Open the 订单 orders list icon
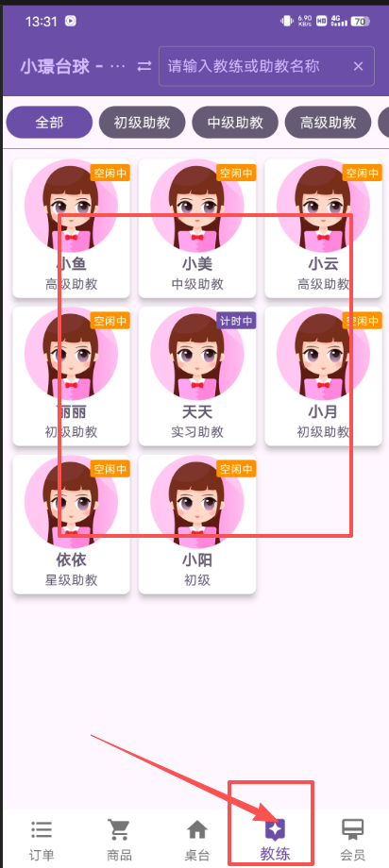The height and width of the screenshot is (868, 389). pyautogui.click(x=42, y=829)
